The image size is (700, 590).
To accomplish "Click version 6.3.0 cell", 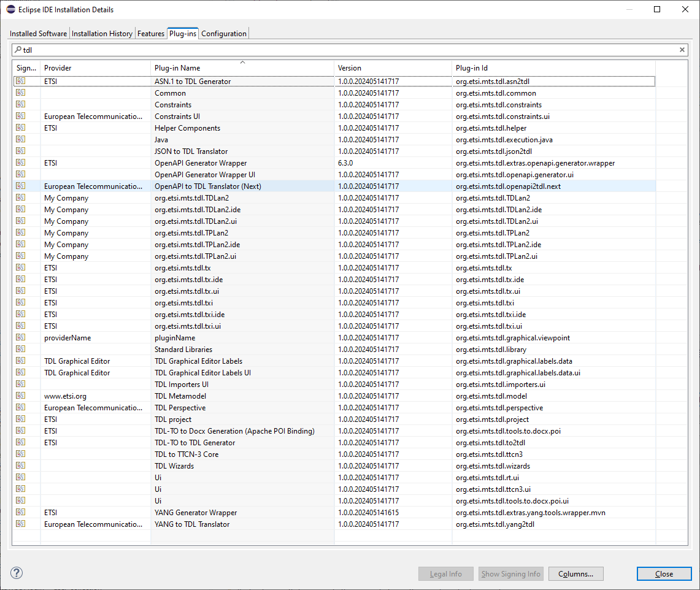I will point(345,163).
